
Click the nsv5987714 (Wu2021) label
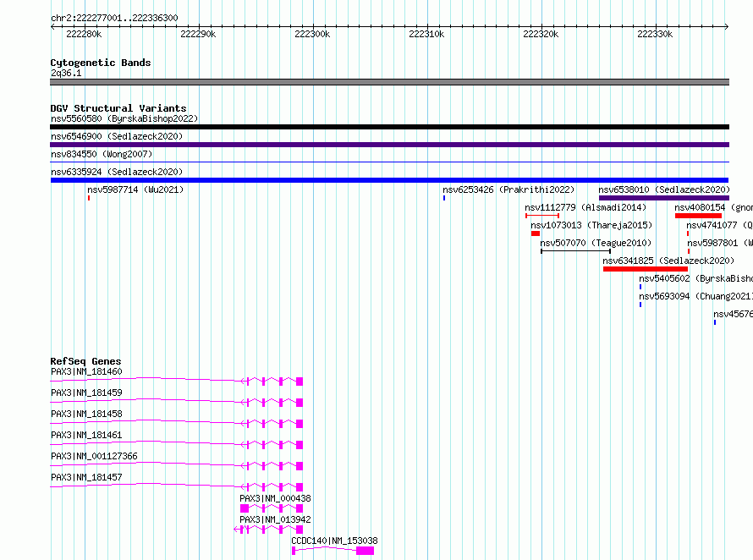tap(135, 189)
